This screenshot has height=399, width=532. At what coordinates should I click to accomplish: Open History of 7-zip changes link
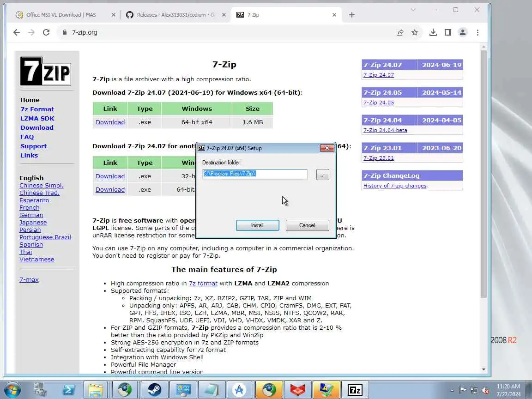pos(395,186)
